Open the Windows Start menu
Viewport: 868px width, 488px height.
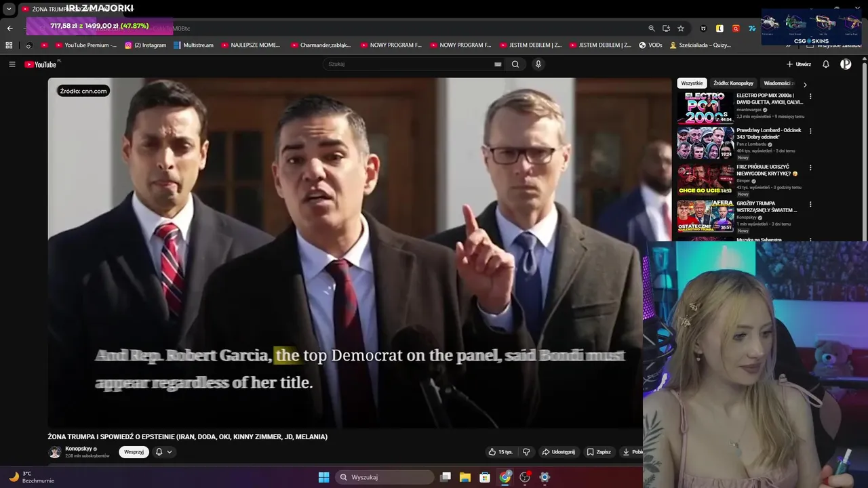pyautogui.click(x=323, y=477)
